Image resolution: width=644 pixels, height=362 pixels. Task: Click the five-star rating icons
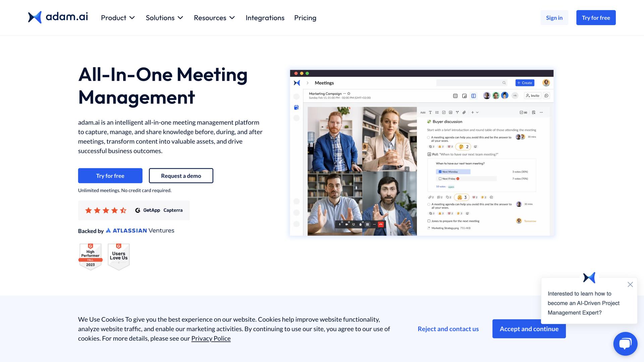click(106, 210)
